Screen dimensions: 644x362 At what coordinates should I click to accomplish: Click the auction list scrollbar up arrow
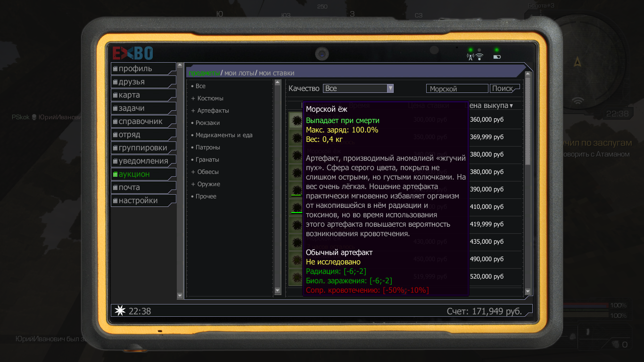(528, 74)
